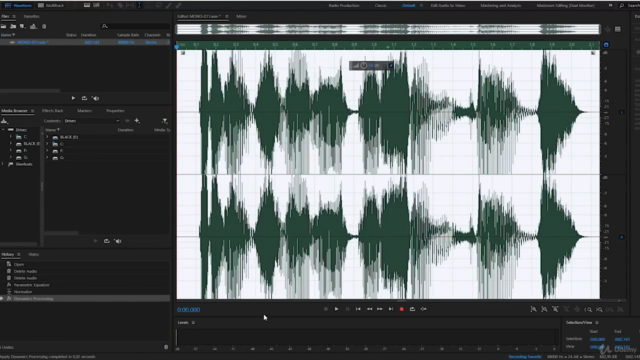Click History panel trash icon
640x360 pixels.
166,347
